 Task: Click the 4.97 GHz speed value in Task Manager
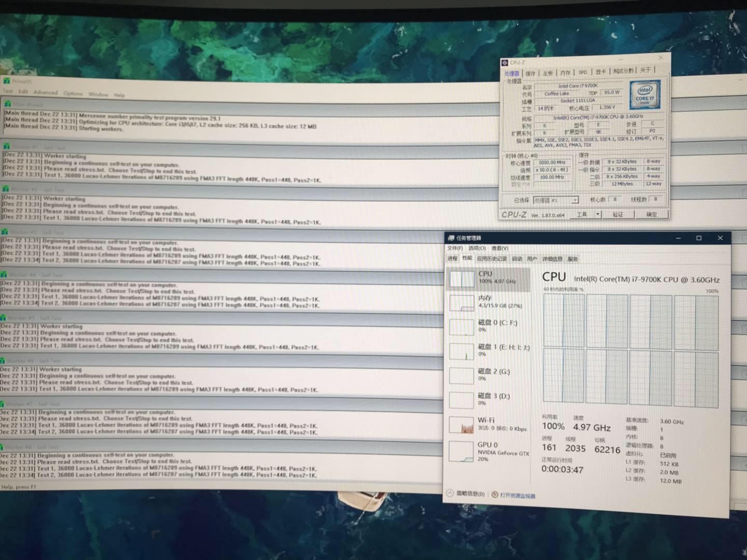coord(592,428)
